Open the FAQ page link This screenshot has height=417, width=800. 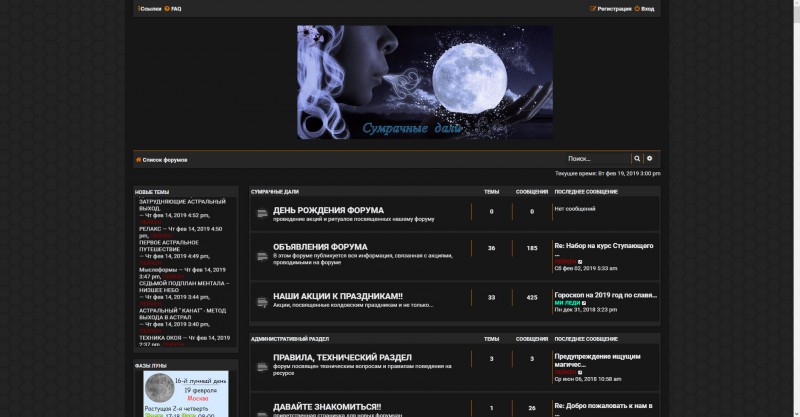point(176,9)
